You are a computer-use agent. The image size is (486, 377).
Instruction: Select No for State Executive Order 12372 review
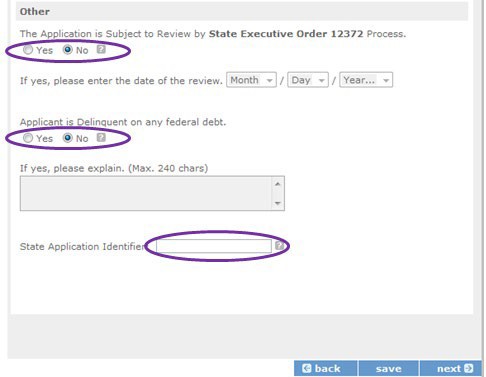coord(68,50)
